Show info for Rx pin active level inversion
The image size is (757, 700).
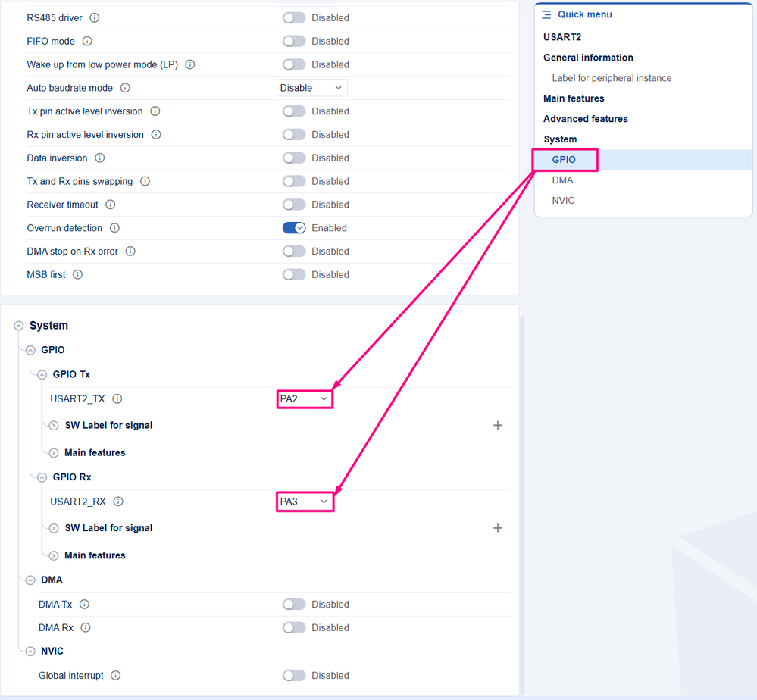(156, 135)
